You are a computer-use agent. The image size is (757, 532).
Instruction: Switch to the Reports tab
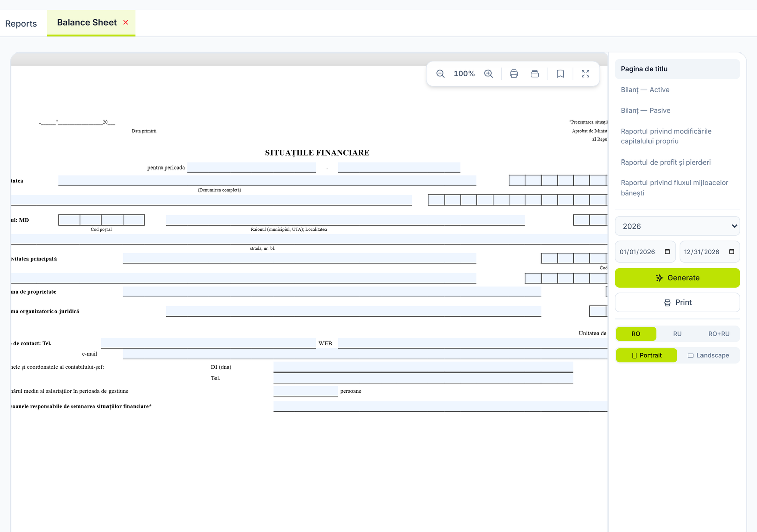[21, 24]
